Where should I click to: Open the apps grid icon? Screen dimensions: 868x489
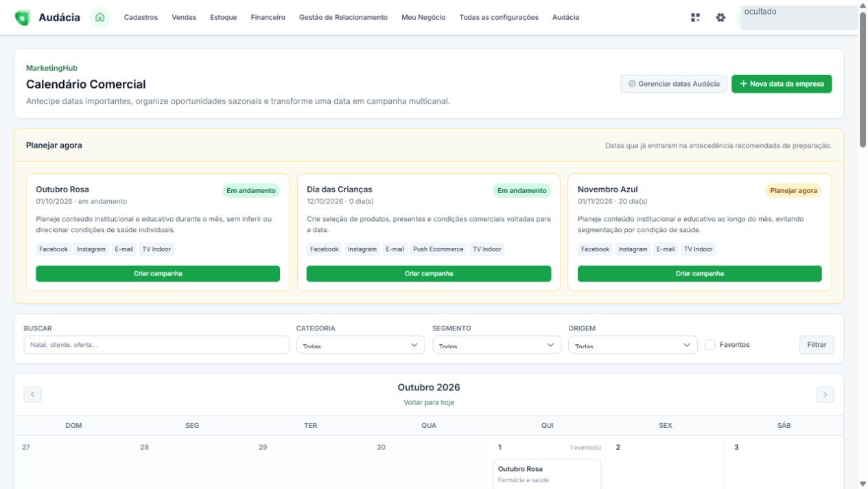tap(696, 18)
